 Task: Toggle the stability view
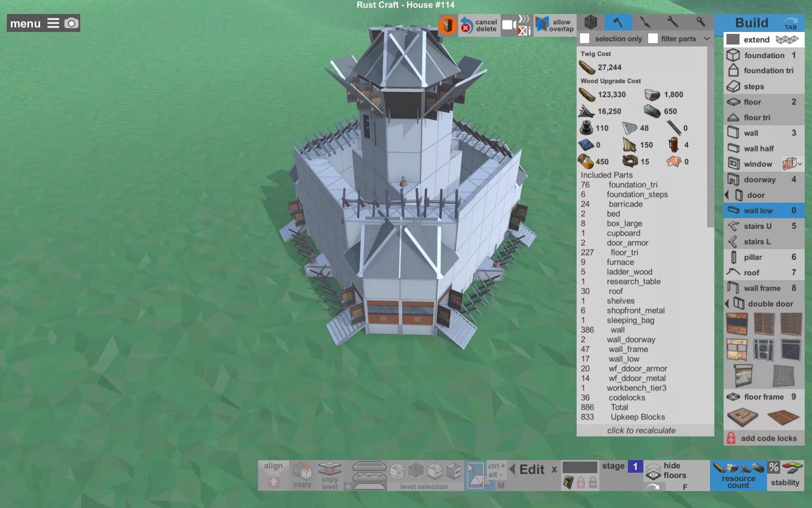785,475
